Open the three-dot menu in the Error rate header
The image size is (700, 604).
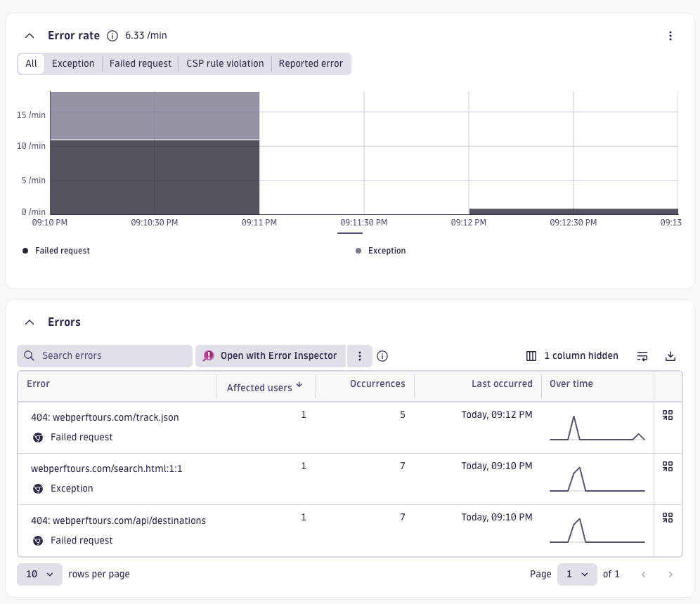pyautogui.click(x=670, y=36)
